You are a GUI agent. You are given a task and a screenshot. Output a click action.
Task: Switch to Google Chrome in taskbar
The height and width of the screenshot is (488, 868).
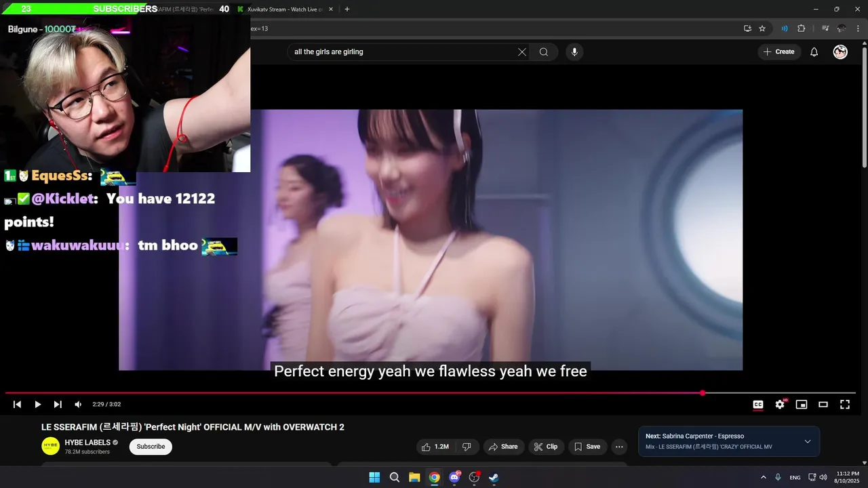click(434, 477)
